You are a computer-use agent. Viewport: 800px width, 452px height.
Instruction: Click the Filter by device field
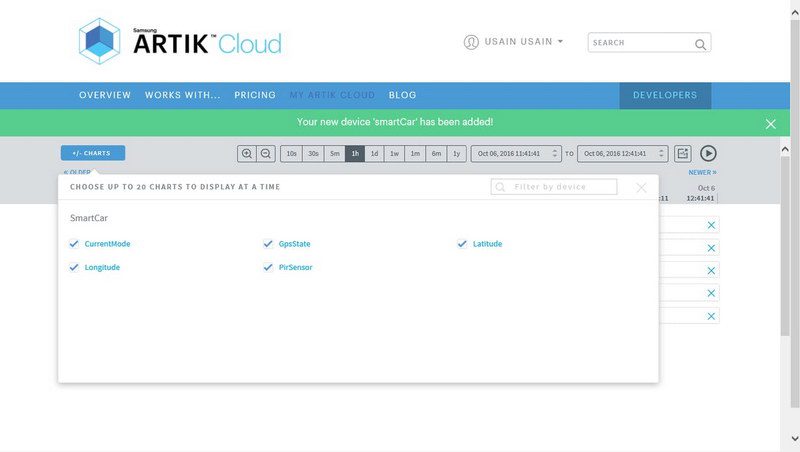[554, 187]
